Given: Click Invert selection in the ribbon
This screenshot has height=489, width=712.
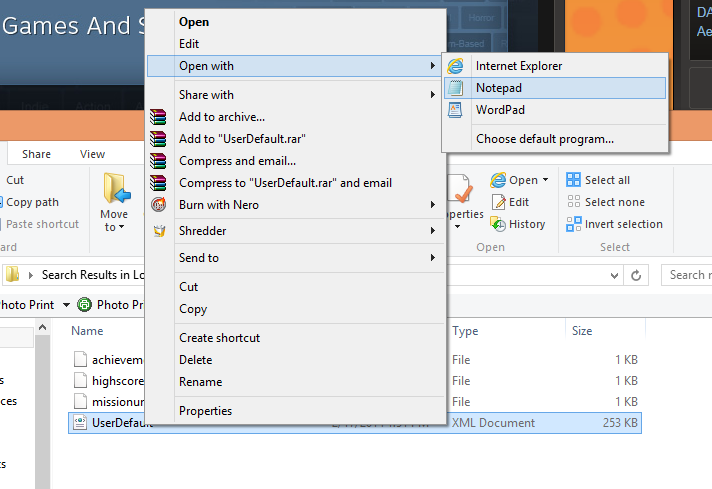Looking at the screenshot, I should coord(614,224).
